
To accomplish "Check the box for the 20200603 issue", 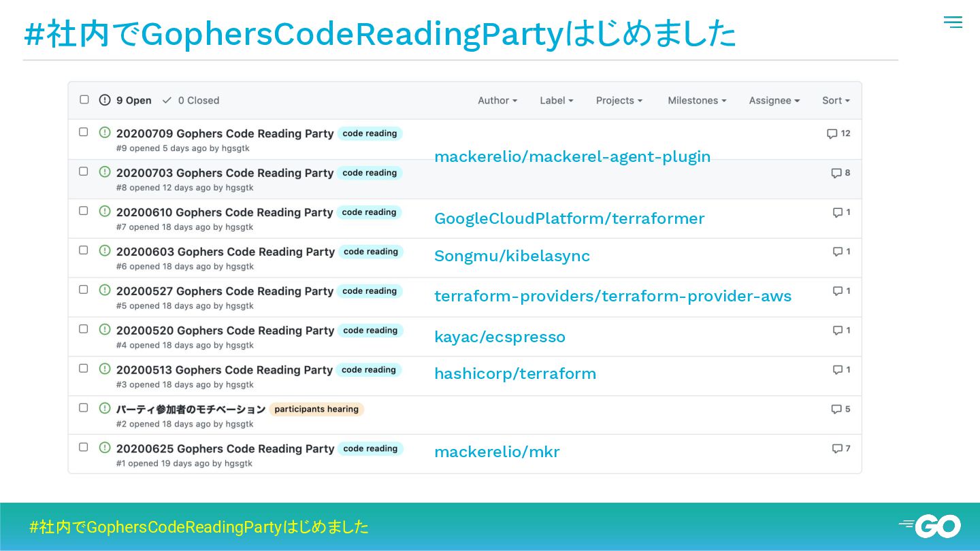I will [84, 250].
